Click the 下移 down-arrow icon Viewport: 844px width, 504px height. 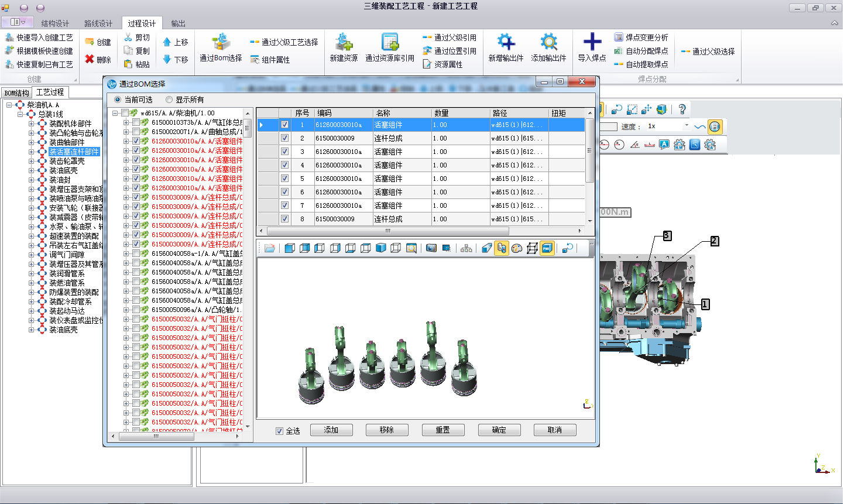[x=167, y=59]
